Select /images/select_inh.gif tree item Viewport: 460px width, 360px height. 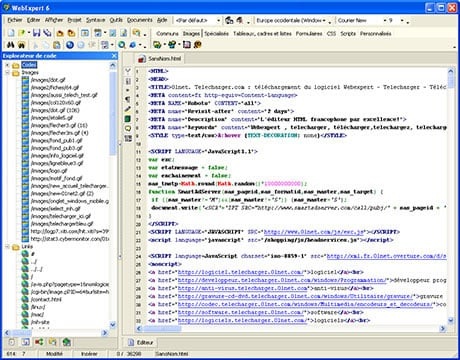[55, 209]
